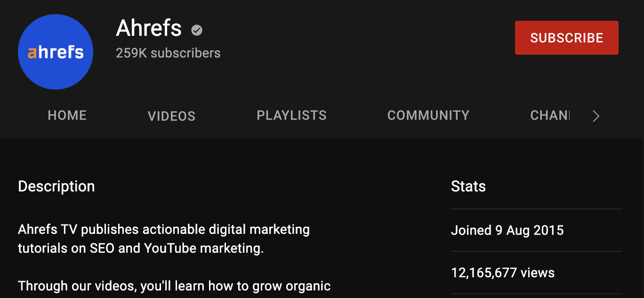
Task: Show more tabs with the right chevron
Action: [x=596, y=116]
